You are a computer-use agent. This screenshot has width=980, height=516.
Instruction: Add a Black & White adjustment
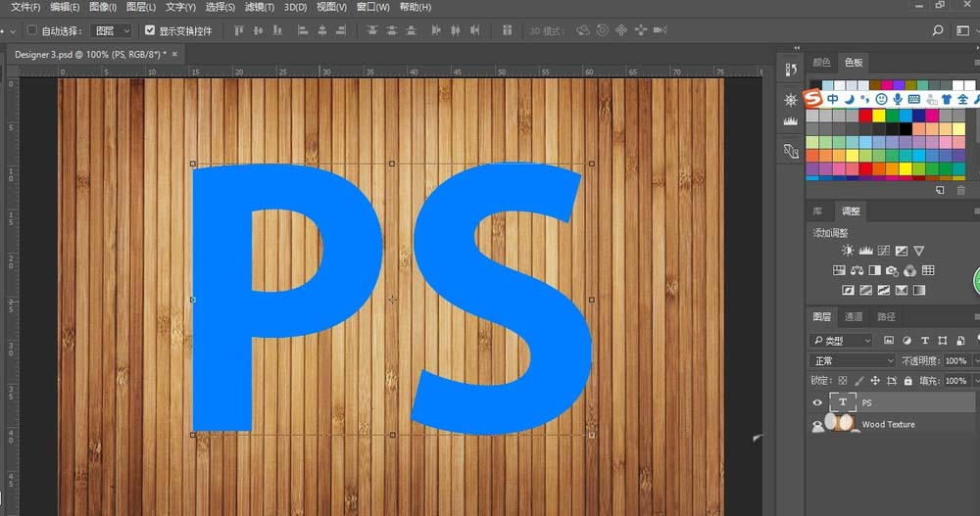pyautogui.click(x=874, y=270)
